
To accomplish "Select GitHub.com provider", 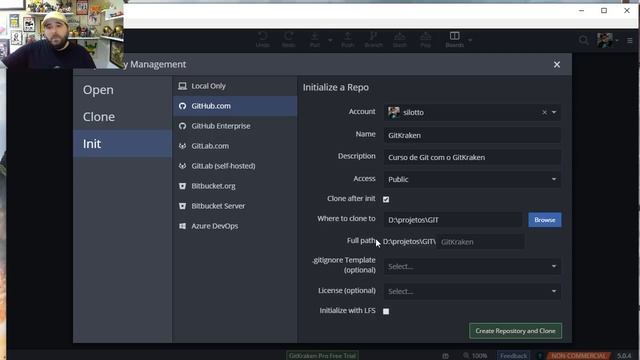I will point(235,106).
